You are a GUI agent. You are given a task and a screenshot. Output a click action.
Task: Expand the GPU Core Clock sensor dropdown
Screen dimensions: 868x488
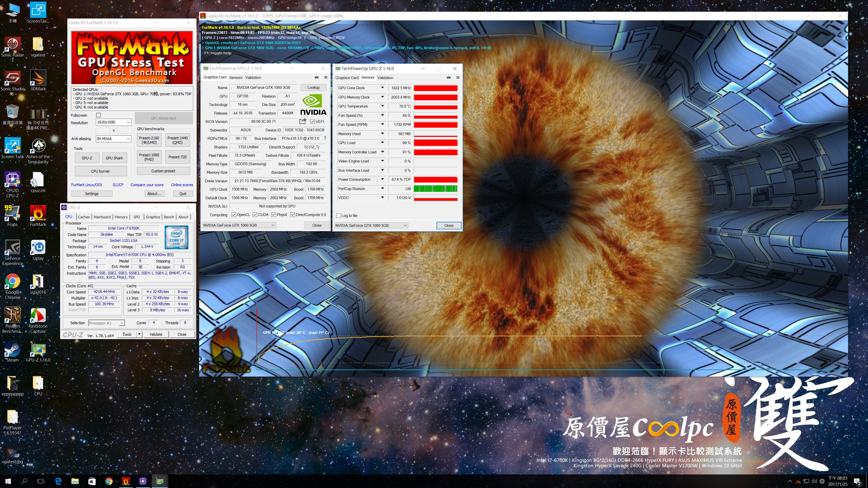tap(382, 88)
